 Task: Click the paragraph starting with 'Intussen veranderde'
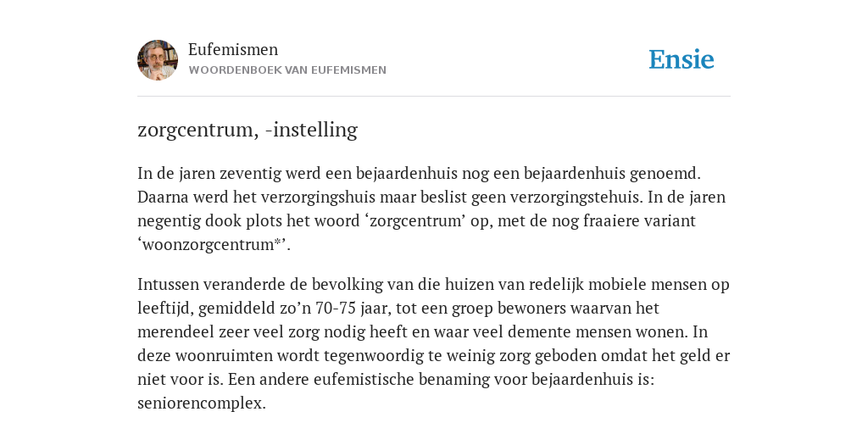pos(433,344)
